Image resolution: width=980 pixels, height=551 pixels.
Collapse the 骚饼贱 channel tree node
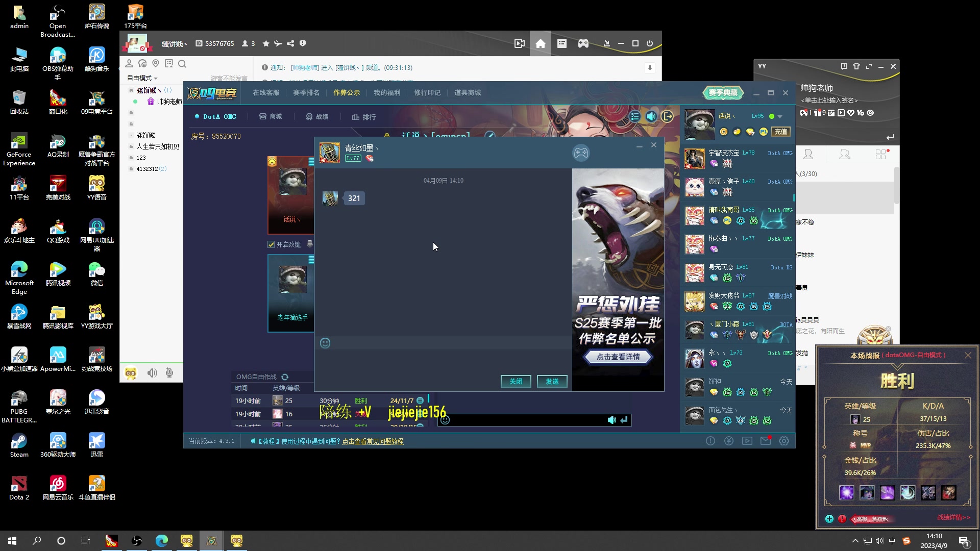pyautogui.click(x=131, y=90)
